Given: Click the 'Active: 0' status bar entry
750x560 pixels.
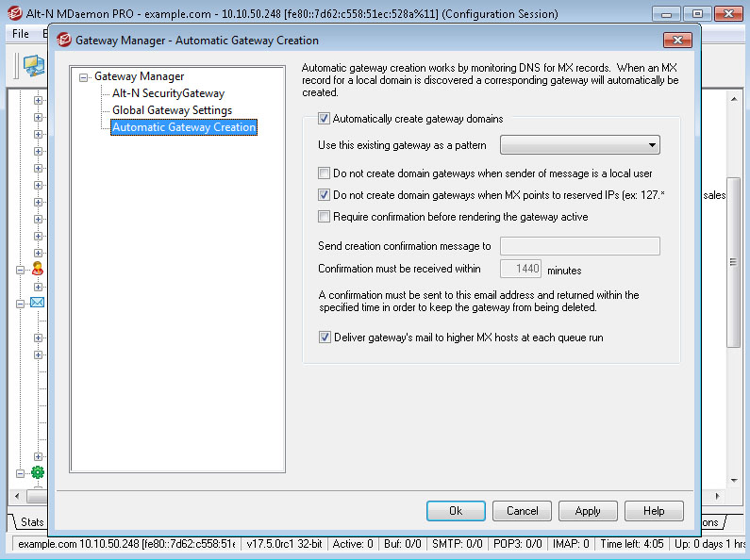Looking at the screenshot, I should (x=353, y=544).
